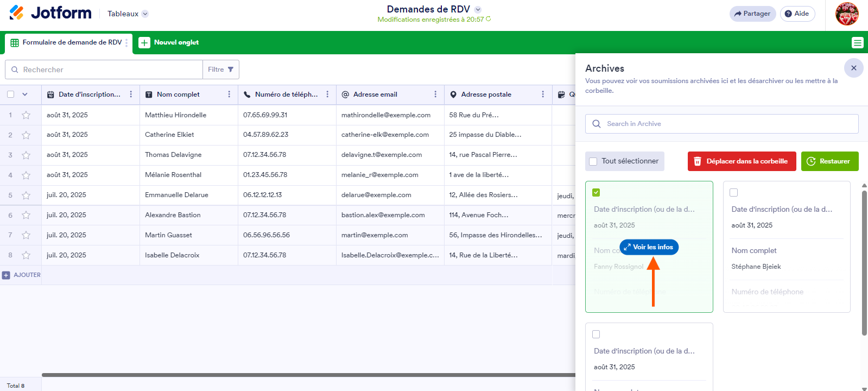Star the Matthieu Hirondelle row
Screen dimensions: 868x391
coord(26,115)
